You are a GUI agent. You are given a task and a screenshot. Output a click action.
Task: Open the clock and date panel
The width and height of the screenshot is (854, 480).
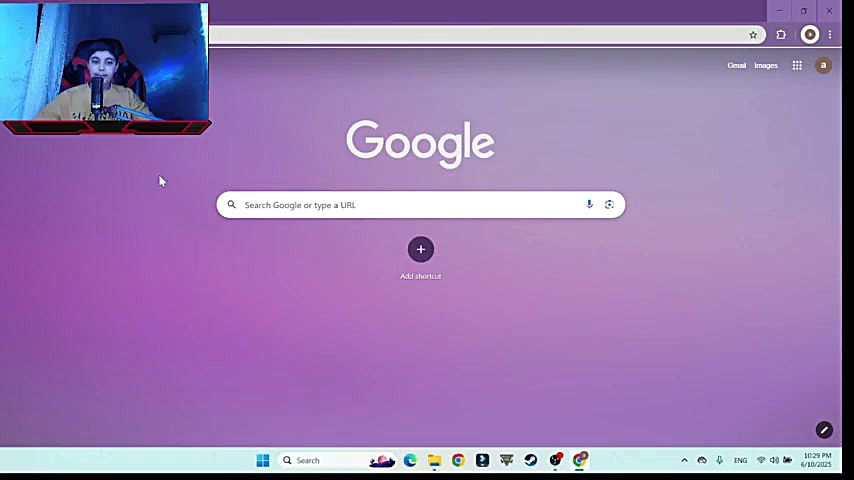[816, 460]
